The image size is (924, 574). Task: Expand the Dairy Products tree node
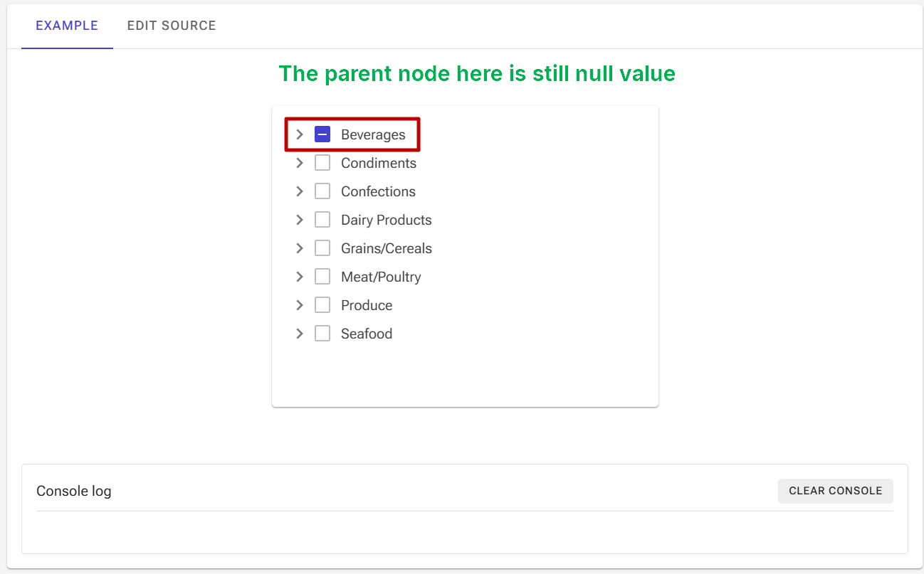299,219
